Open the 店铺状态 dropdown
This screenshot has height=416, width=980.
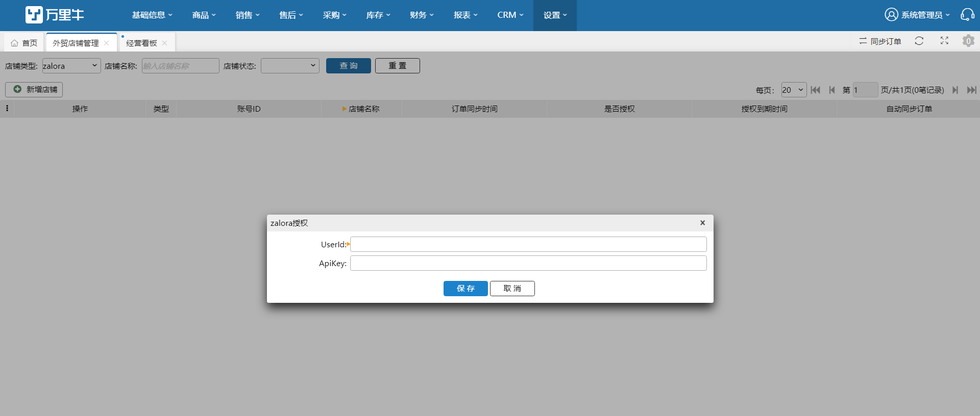click(290, 66)
